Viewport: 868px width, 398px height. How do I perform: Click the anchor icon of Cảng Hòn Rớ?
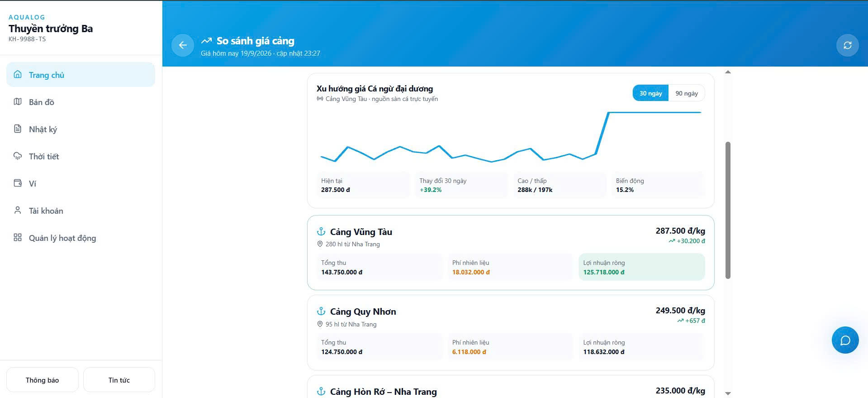pos(321,392)
